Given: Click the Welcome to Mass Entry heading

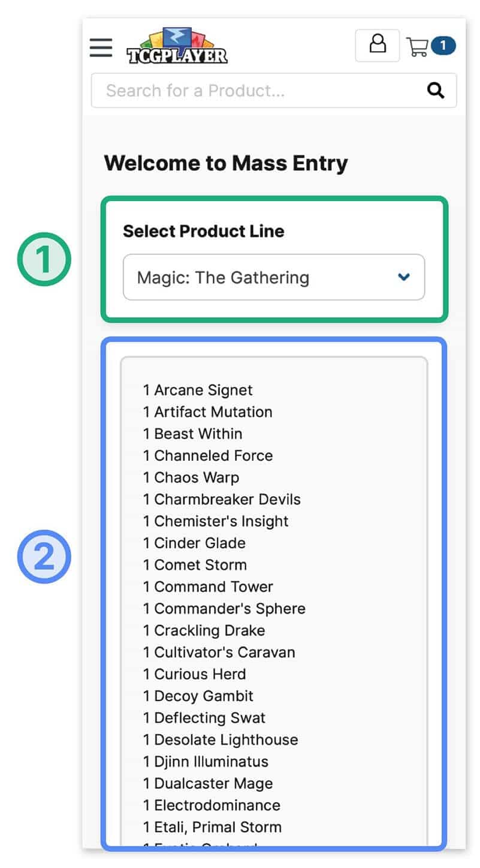Looking at the screenshot, I should (226, 163).
